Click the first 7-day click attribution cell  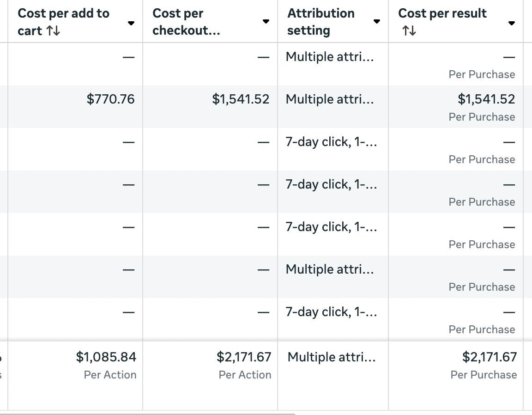(331, 142)
